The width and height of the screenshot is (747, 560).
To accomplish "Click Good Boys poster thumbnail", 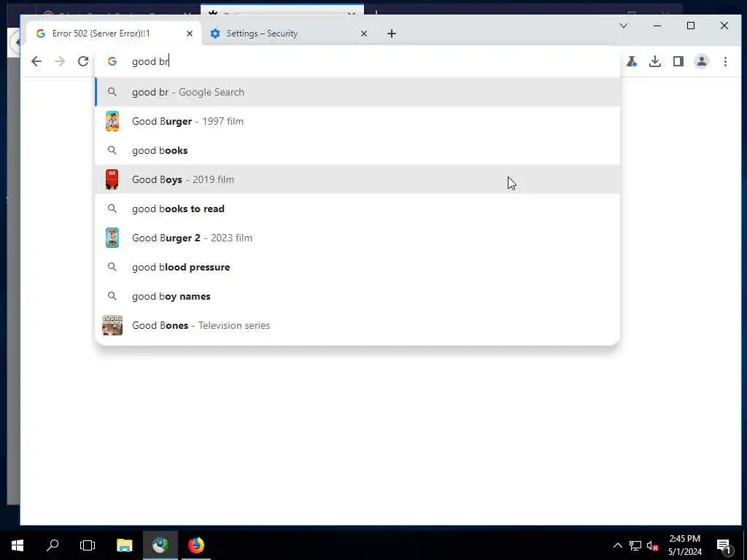I will click(x=112, y=179).
